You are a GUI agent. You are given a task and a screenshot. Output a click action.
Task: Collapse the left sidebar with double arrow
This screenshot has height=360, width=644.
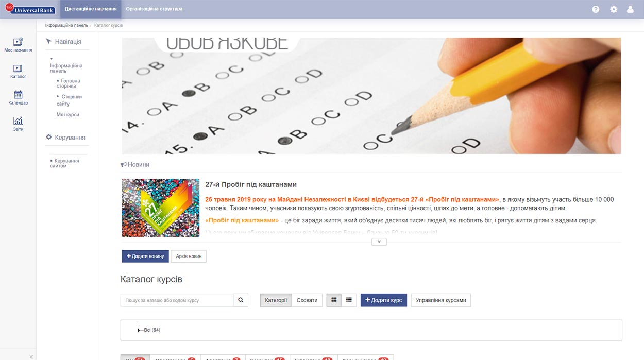[x=31, y=356]
